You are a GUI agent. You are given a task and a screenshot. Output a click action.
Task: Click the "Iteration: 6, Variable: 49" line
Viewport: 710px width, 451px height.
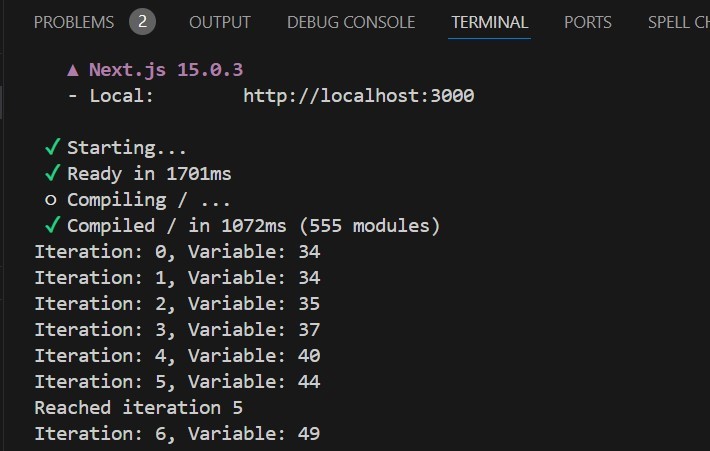[x=177, y=434]
